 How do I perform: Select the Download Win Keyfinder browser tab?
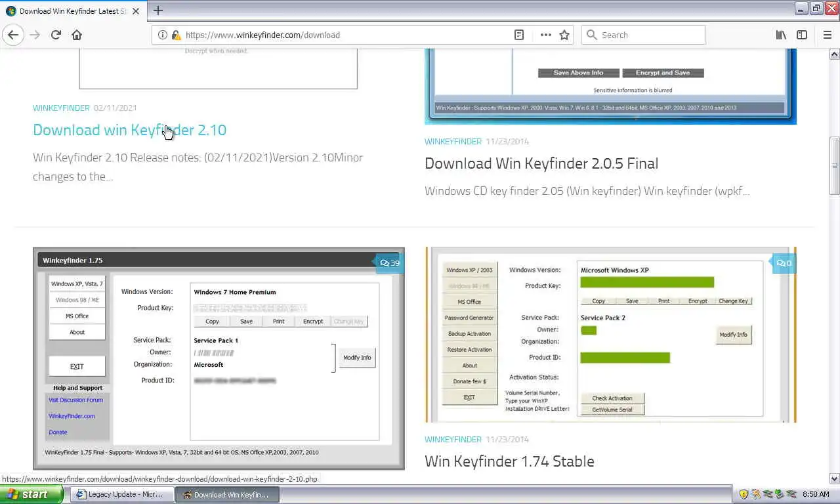click(x=73, y=11)
